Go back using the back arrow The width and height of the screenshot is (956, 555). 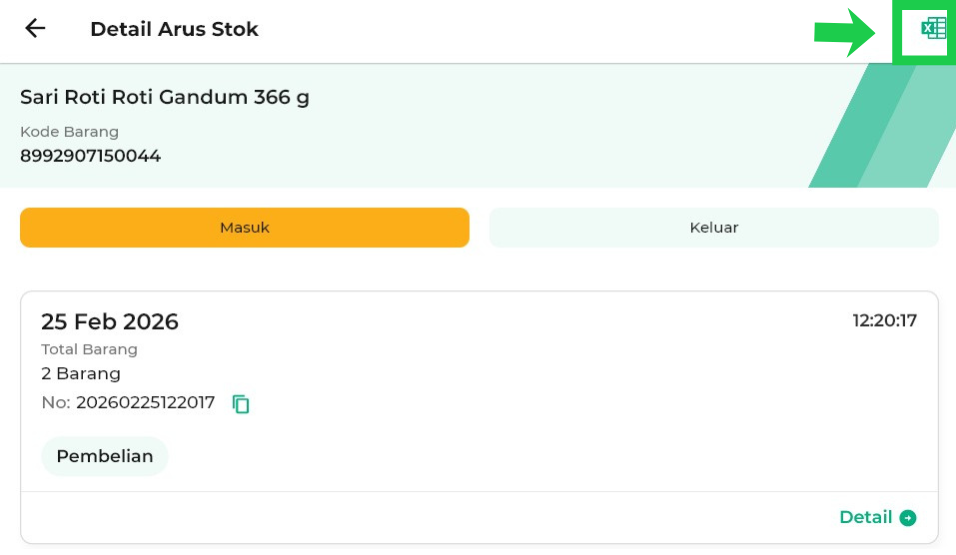click(35, 29)
